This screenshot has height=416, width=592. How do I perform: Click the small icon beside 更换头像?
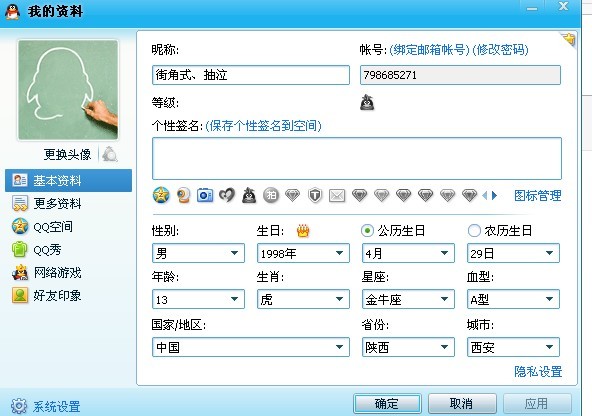(x=110, y=154)
